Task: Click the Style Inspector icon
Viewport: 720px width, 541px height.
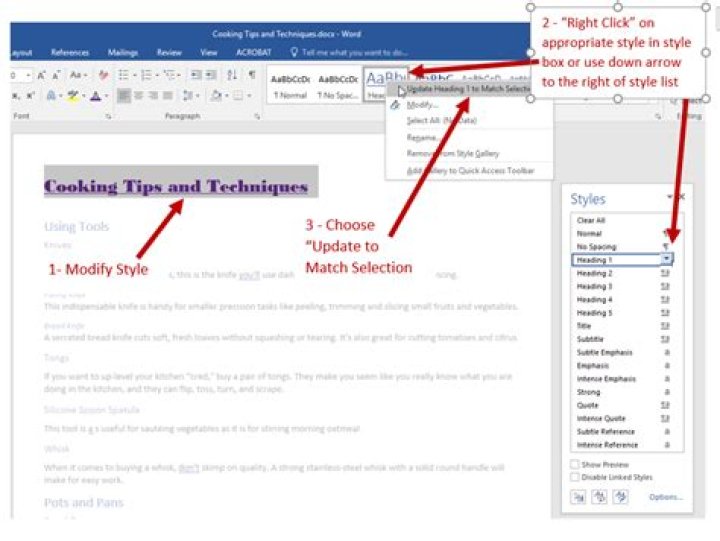Action: (599, 497)
